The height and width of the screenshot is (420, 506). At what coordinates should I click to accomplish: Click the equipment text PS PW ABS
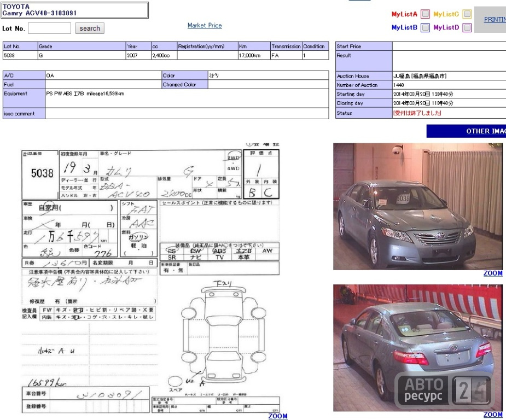(85, 94)
